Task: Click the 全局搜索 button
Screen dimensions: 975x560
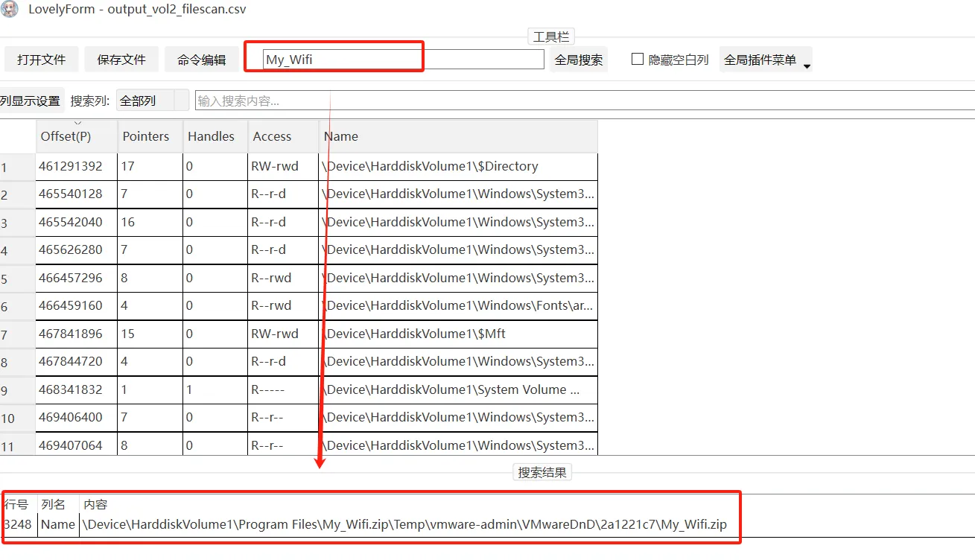Action: click(579, 60)
